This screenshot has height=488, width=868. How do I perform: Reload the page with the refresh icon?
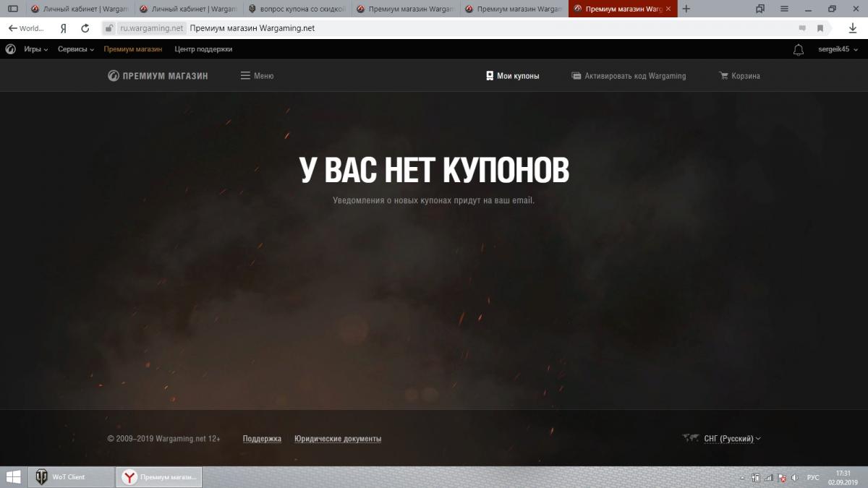click(x=85, y=28)
